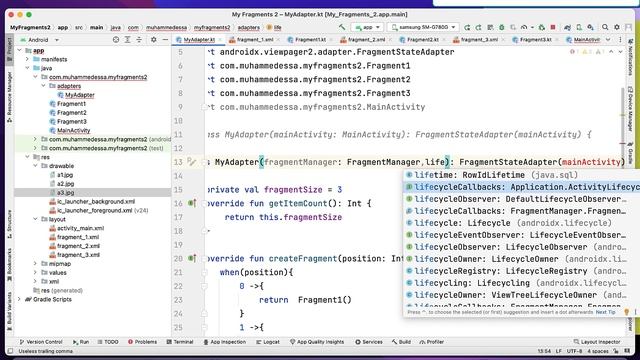Screen dimensions: 640x360
Task: Open project panel options gear icon
Action: (x=153, y=40)
